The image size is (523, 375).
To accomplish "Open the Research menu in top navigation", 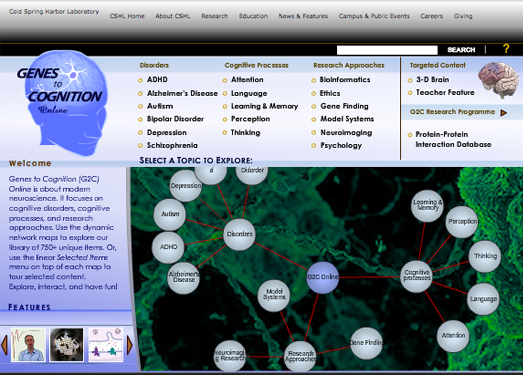I will click(x=214, y=16).
